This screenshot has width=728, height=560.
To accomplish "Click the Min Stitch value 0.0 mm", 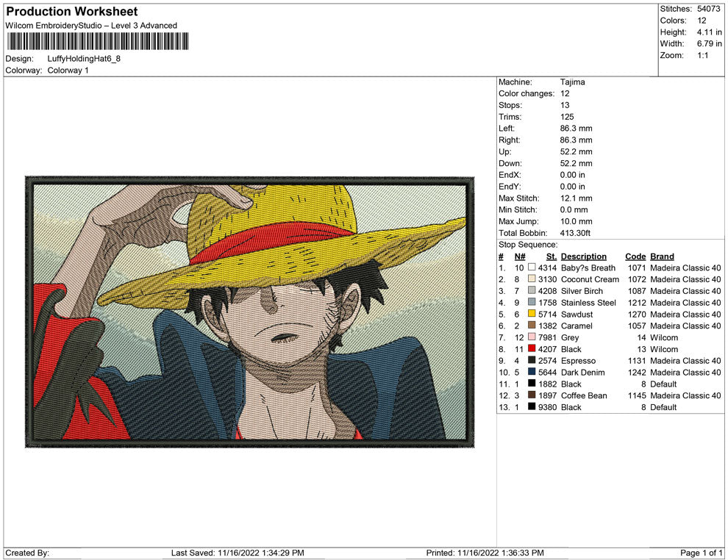I will click(x=574, y=209).
